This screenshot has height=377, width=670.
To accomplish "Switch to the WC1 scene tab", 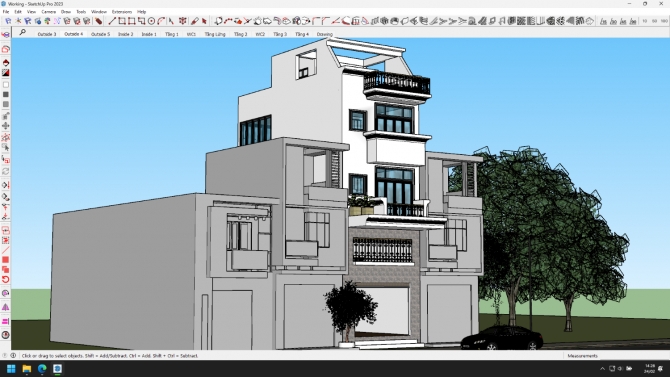I will pyautogui.click(x=191, y=34).
